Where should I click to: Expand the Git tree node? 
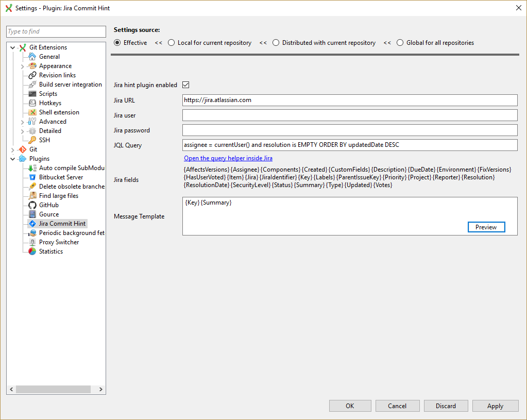click(x=13, y=149)
